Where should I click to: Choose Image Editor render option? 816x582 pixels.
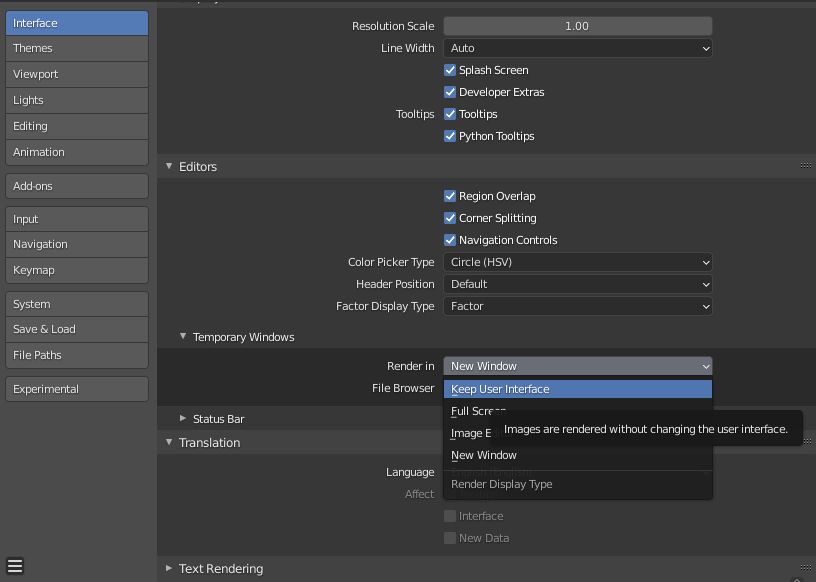pos(468,433)
